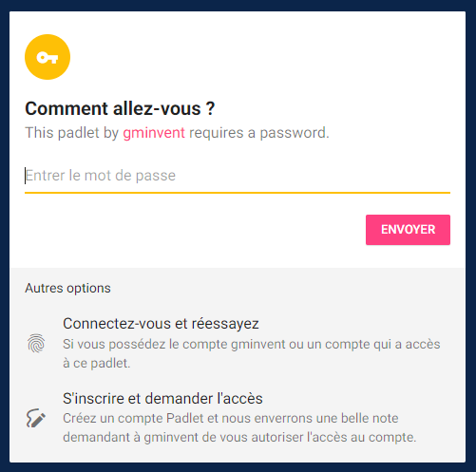Submit with the ENVOYER button
This screenshot has height=472, width=476.
point(408,230)
